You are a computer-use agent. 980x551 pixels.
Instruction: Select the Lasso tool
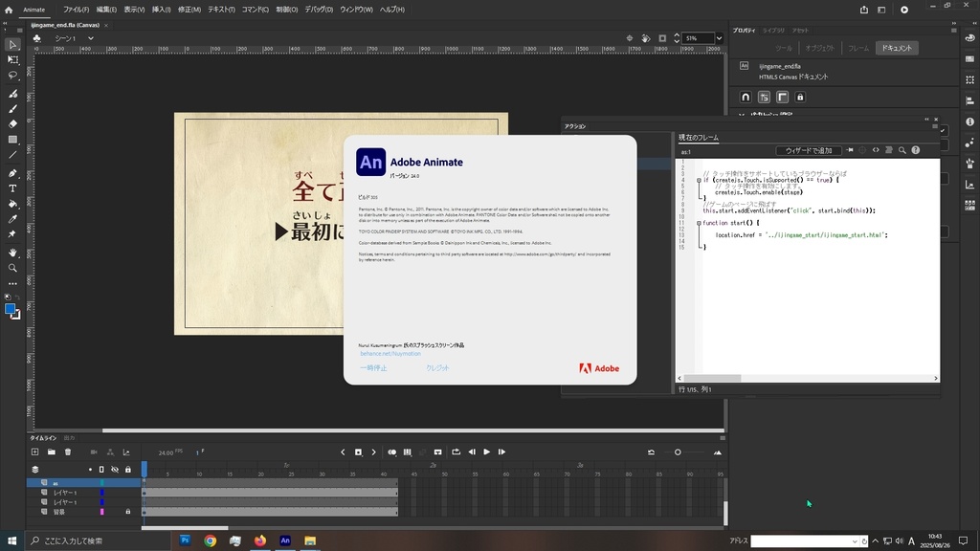[x=12, y=75]
